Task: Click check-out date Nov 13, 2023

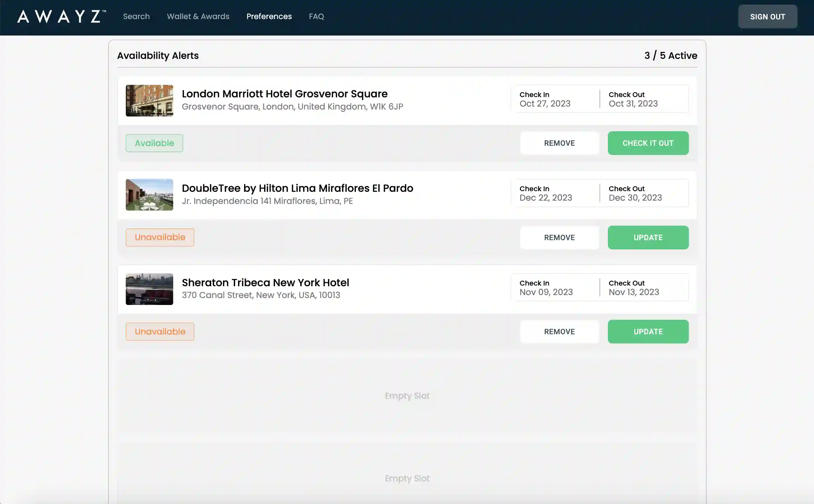Action: click(634, 292)
